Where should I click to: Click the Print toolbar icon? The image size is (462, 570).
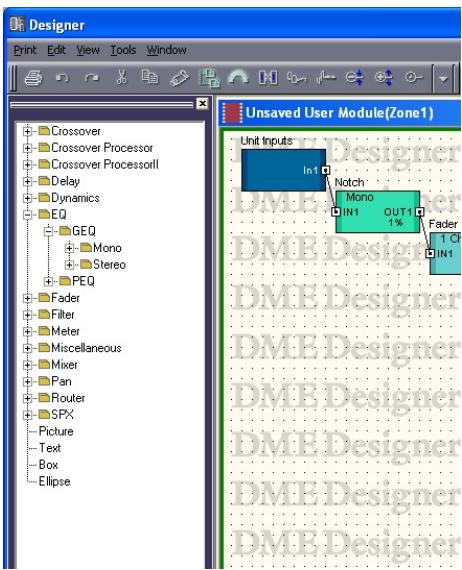pyautogui.click(x=33, y=77)
